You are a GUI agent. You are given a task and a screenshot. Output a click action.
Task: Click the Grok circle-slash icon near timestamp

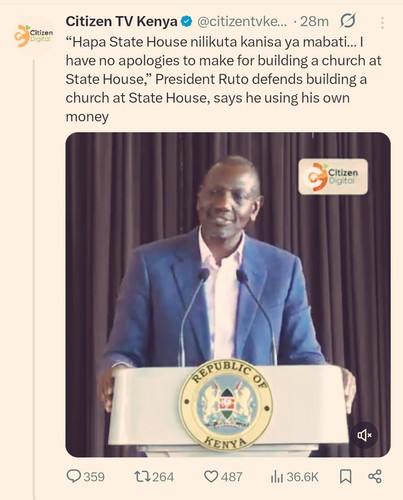click(x=348, y=21)
